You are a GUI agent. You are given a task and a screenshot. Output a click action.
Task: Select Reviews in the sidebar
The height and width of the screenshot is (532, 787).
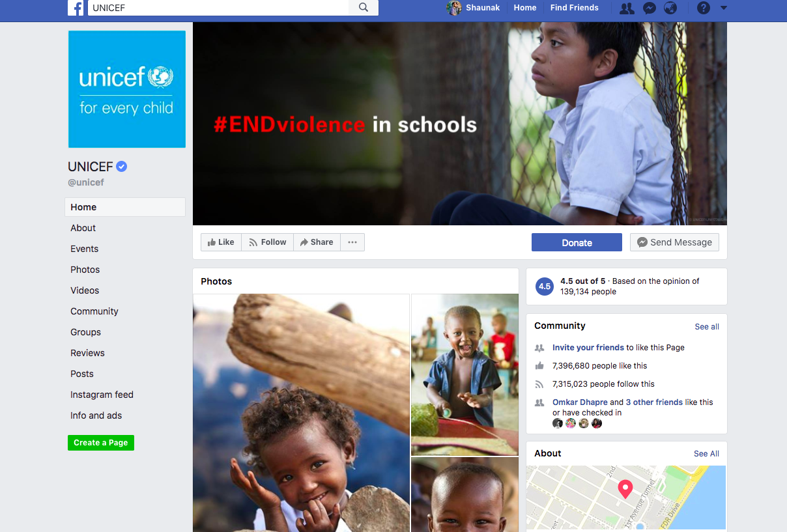(87, 353)
